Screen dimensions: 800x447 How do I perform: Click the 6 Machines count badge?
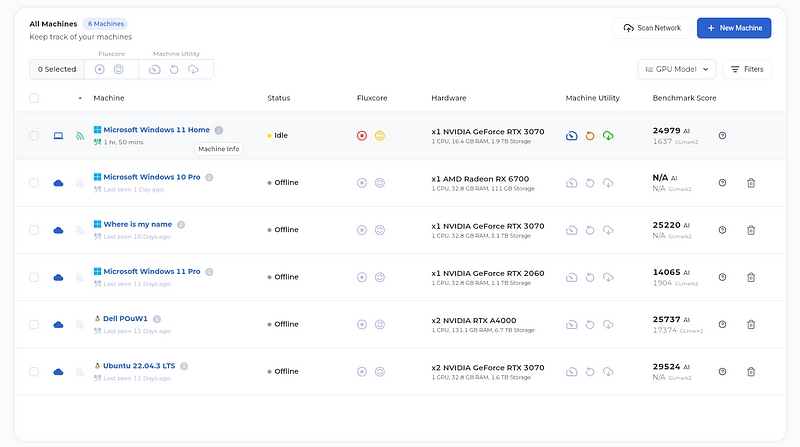point(105,23)
